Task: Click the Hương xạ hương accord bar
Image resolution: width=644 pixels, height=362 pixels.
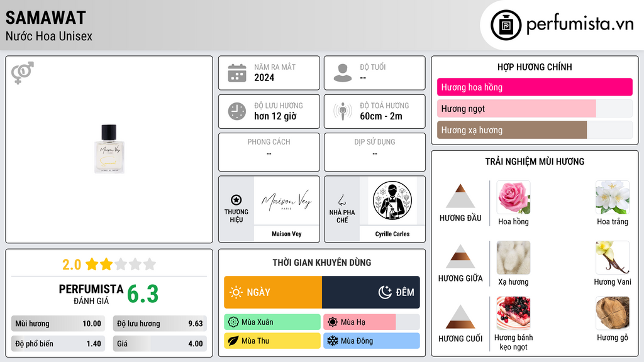Action: pyautogui.click(x=535, y=130)
